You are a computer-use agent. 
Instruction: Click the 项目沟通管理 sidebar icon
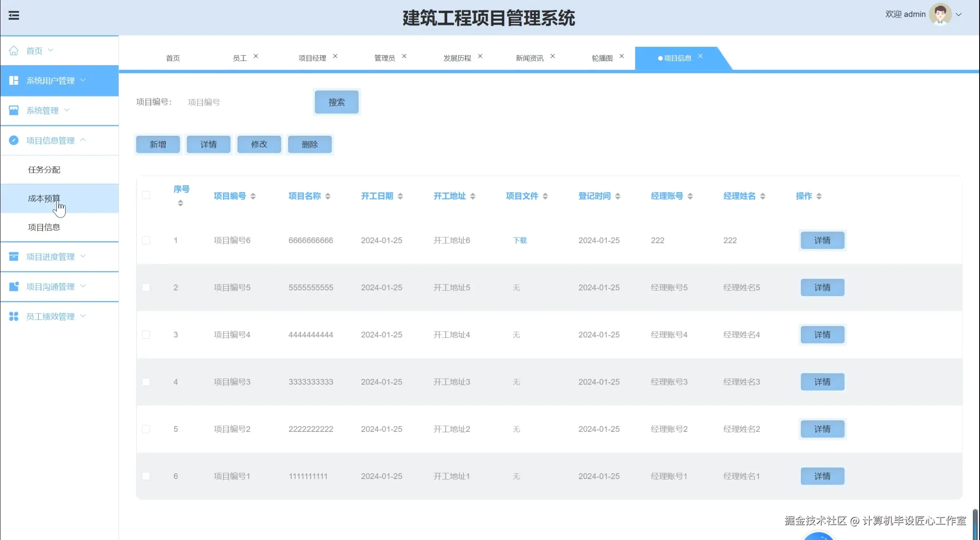tap(14, 286)
